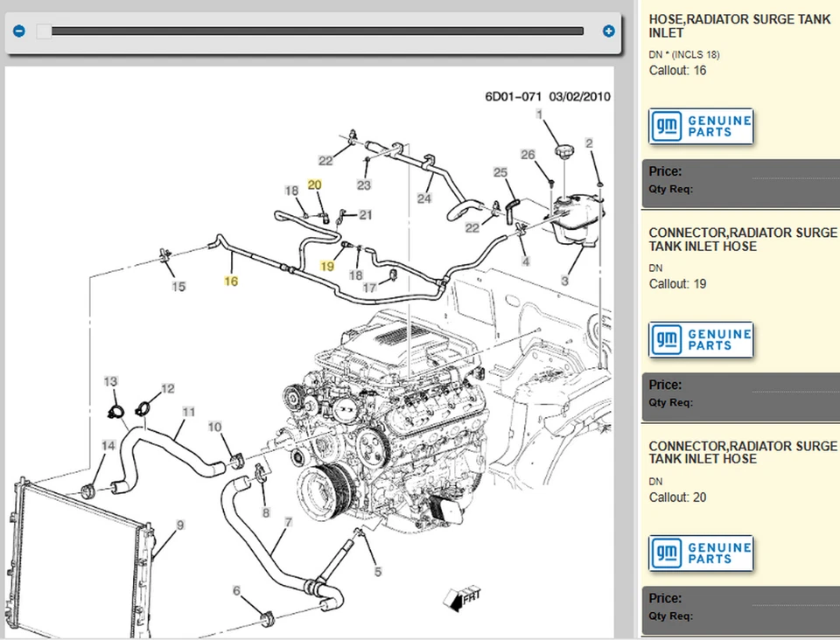Select highlighted callout 16 on the diagram
The width and height of the screenshot is (840, 640).
(231, 282)
